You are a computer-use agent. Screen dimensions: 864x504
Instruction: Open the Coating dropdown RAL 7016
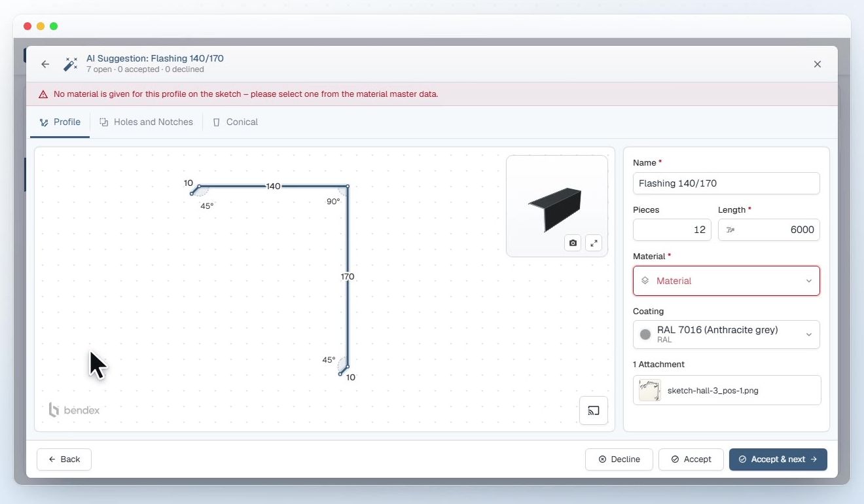pyautogui.click(x=727, y=334)
